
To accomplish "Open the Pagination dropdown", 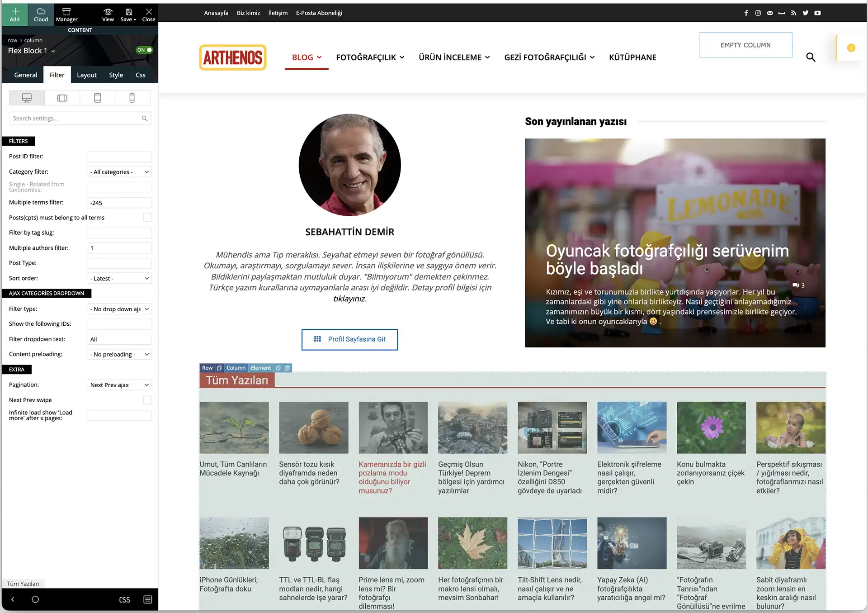I will [x=119, y=385].
